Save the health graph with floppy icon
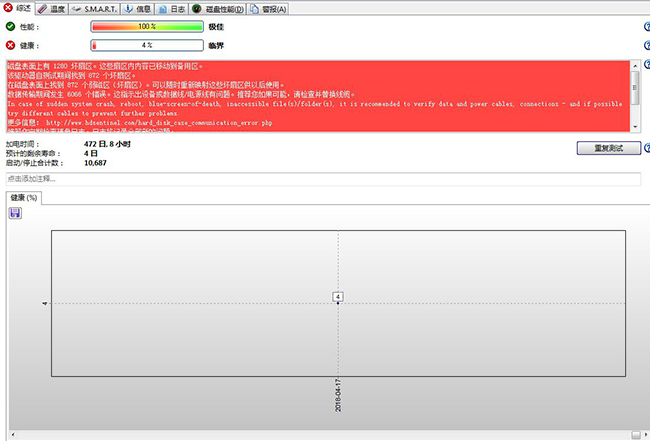 [15, 213]
